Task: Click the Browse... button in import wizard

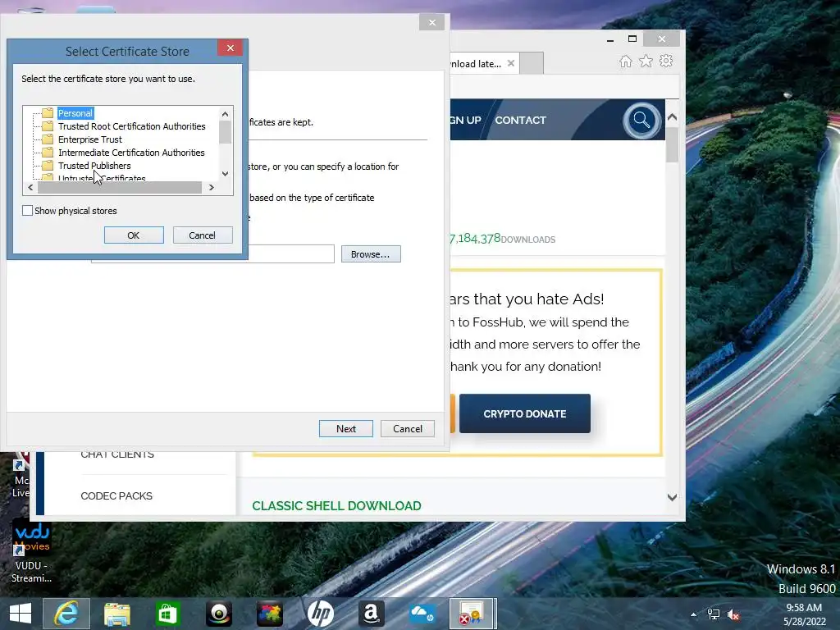Action: coord(371,254)
